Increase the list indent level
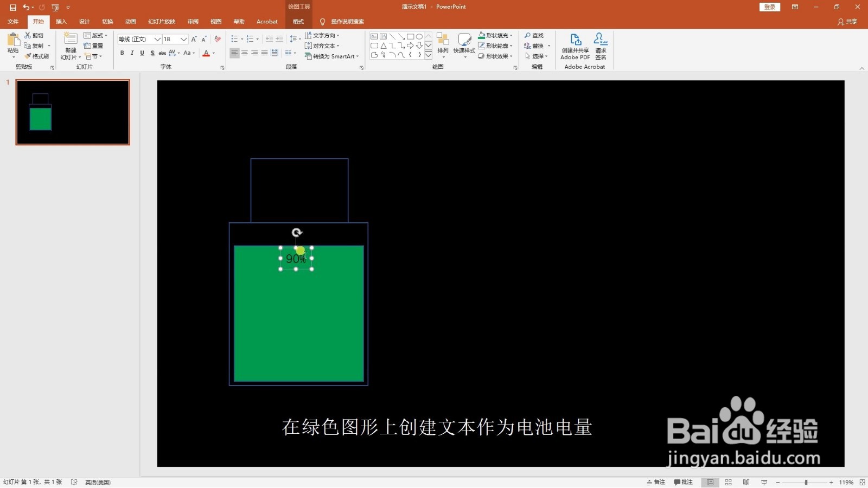 pos(279,39)
